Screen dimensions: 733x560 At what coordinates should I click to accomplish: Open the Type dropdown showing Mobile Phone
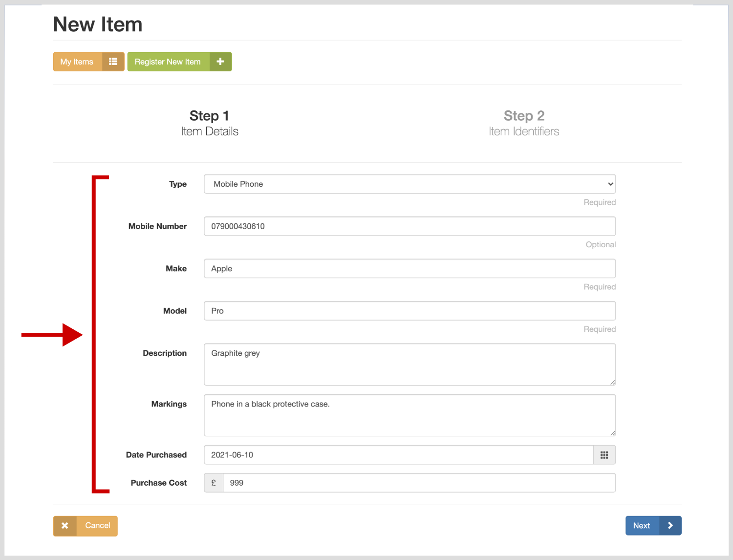410,184
